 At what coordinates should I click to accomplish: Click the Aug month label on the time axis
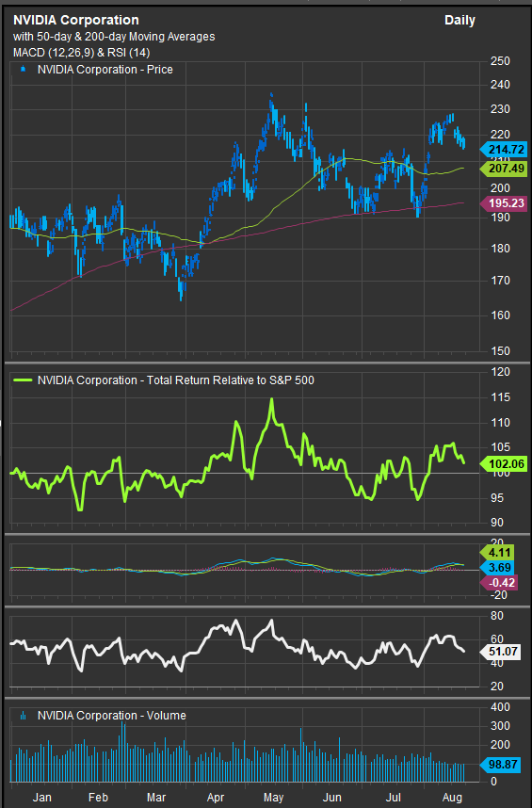pos(452,798)
